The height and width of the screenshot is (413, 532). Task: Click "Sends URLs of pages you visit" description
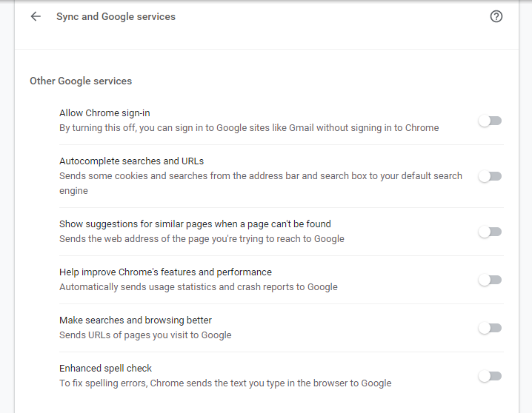[145, 335]
